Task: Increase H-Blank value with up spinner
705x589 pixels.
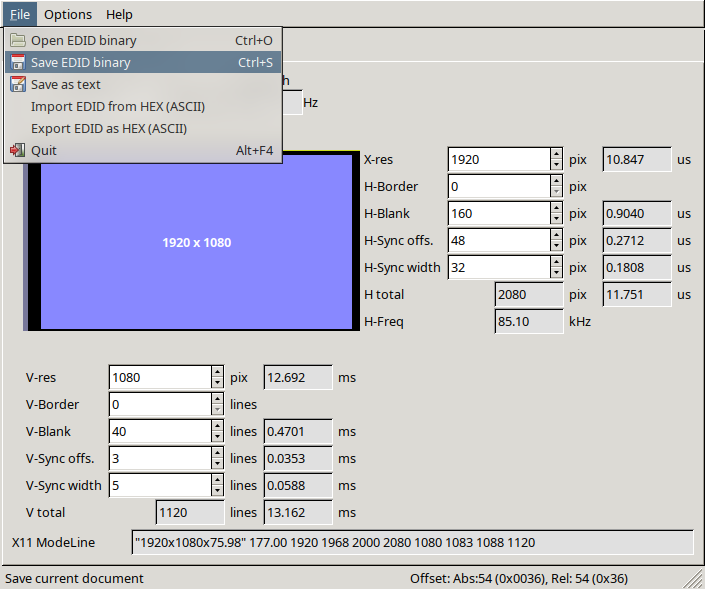Action: coord(557,208)
